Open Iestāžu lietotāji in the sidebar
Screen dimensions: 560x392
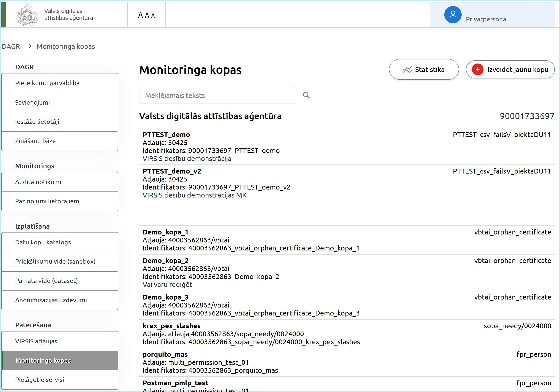(60, 122)
